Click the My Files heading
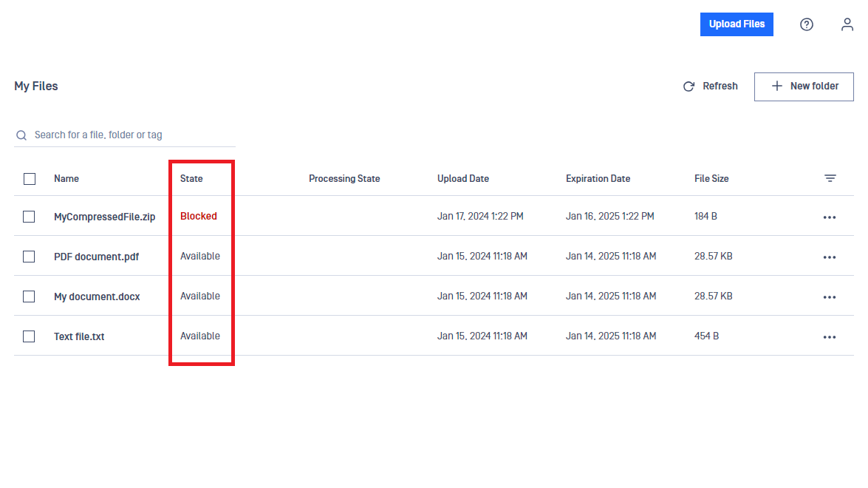This screenshot has width=868, height=488. coord(36,86)
